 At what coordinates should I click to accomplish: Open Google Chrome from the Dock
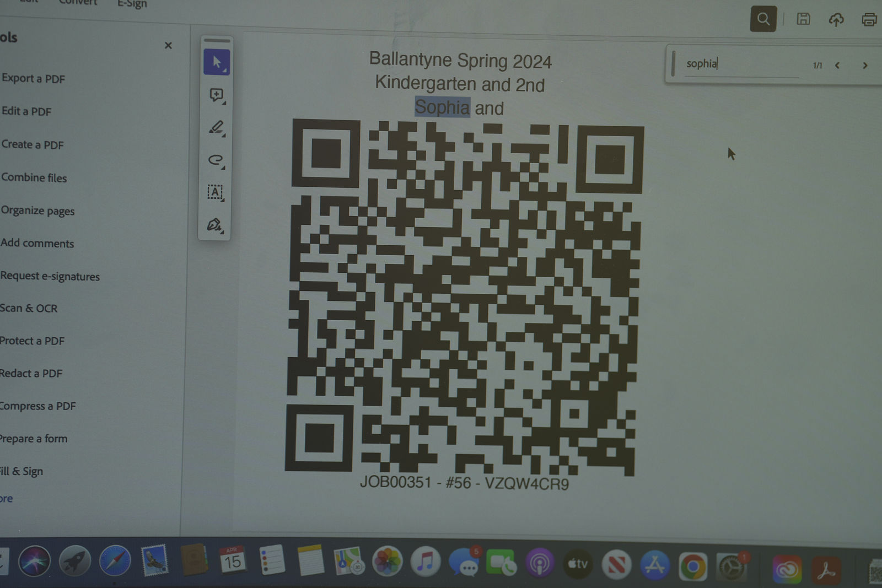pos(693,566)
